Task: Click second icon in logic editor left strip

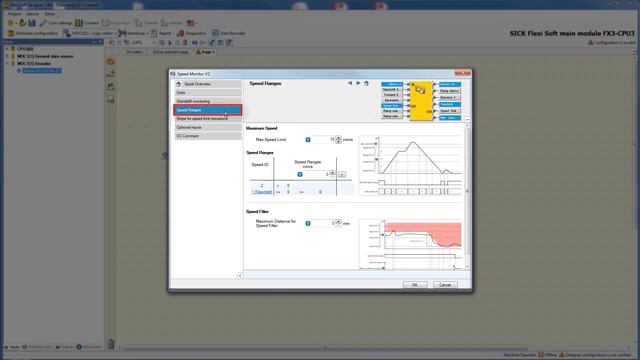Action: [111, 74]
